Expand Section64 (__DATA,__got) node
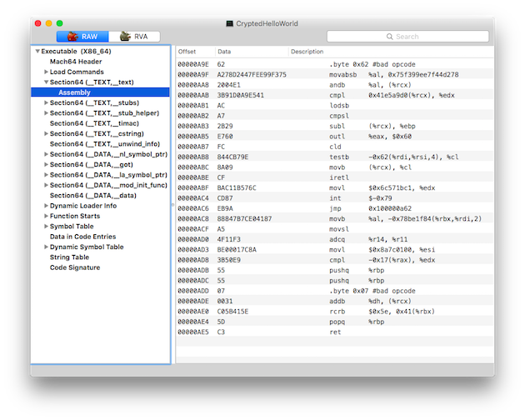The width and height of the screenshot is (525, 420). pyautogui.click(x=46, y=164)
